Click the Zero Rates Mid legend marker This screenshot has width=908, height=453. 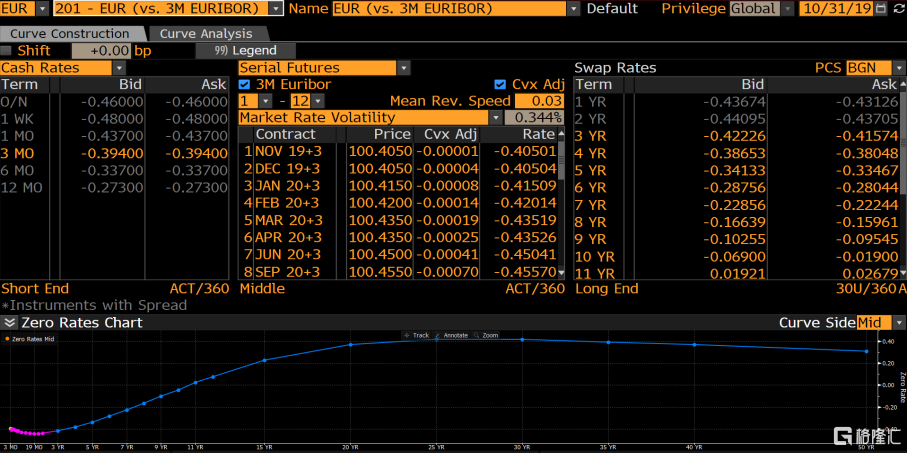pos(7,339)
